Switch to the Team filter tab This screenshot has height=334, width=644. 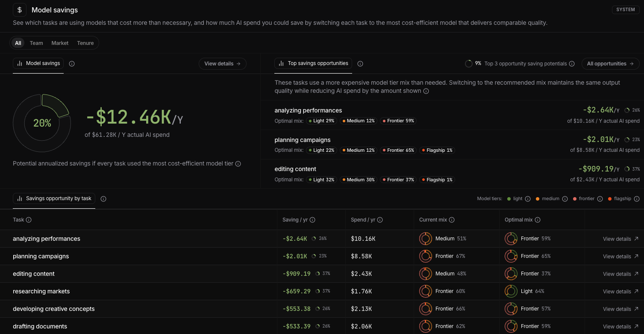(36, 43)
